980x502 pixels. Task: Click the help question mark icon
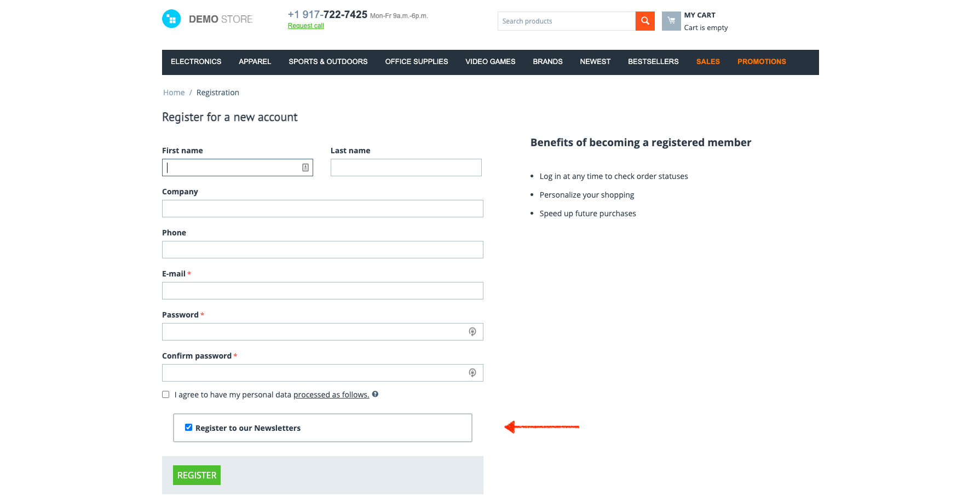[375, 394]
